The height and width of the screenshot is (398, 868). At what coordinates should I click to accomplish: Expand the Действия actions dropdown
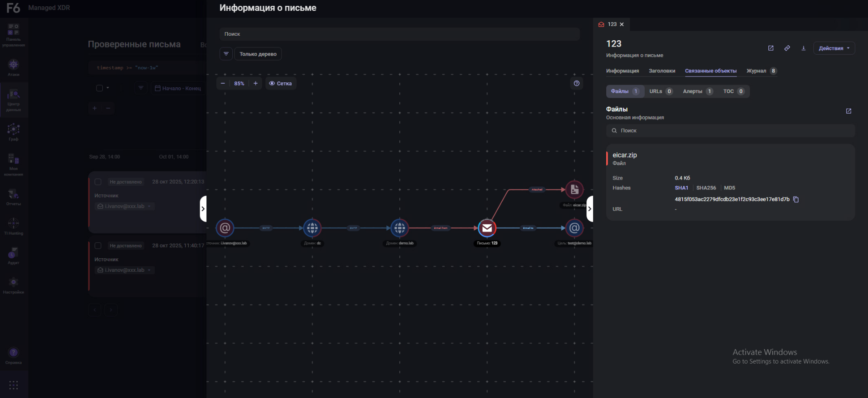pyautogui.click(x=834, y=48)
